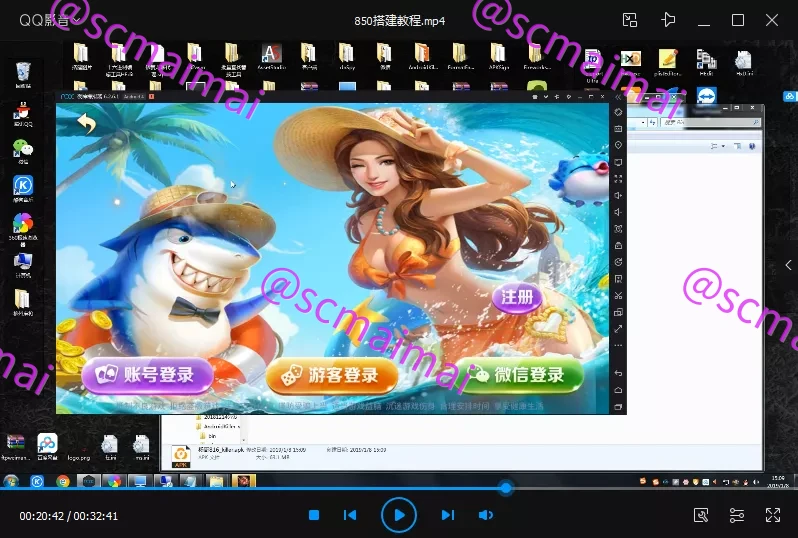798x538 pixels.
Task: Pin QQ影音 window on top
Action: click(668, 20)
